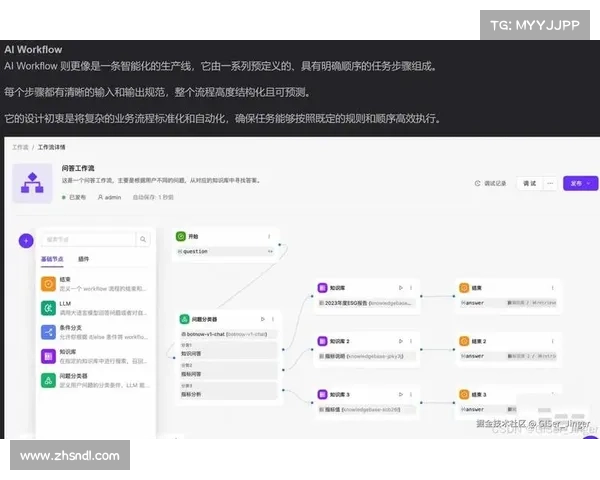This screenshot has height=480, width=600.
Task: Open 调试记录 debug history
Action: (x=491, y=183)
